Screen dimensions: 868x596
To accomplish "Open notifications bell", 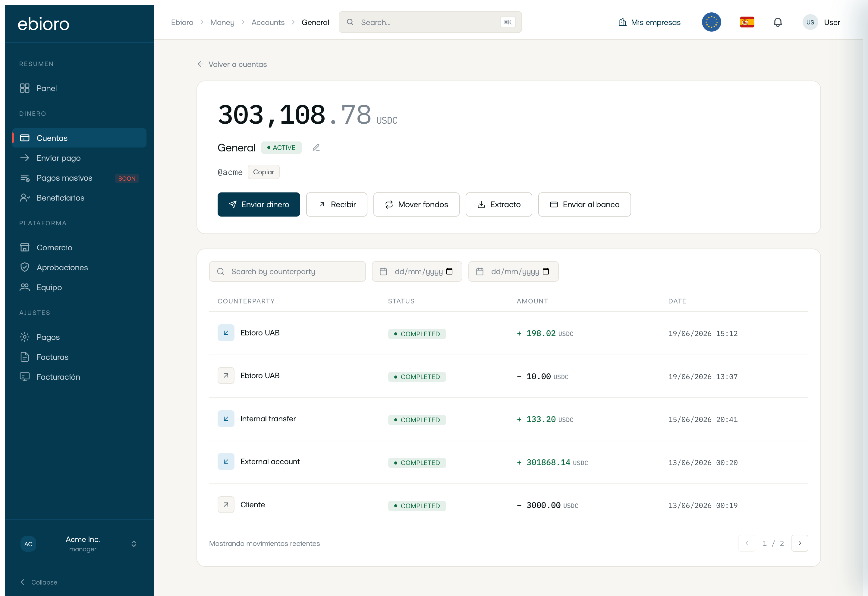I will [x=778, y=22].
